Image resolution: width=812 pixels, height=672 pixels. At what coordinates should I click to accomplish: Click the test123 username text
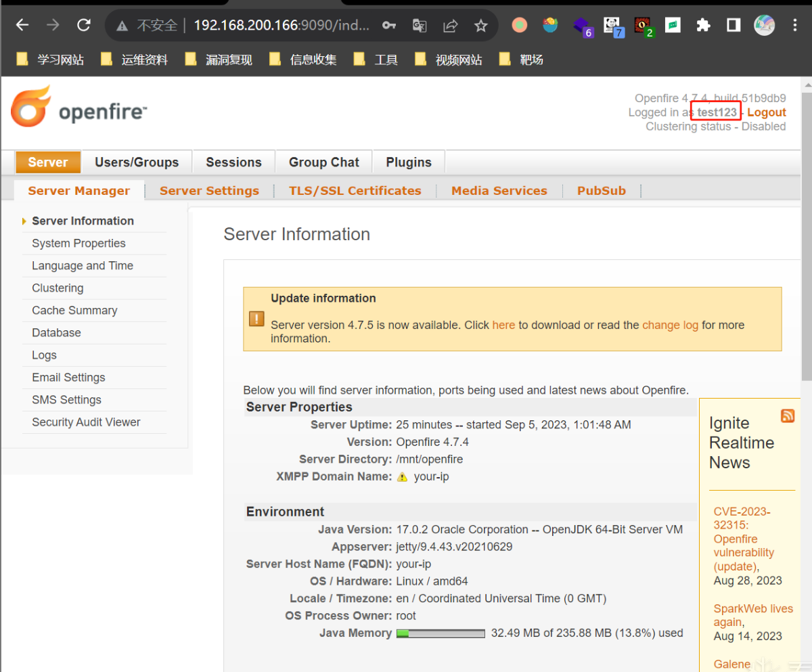717,112
